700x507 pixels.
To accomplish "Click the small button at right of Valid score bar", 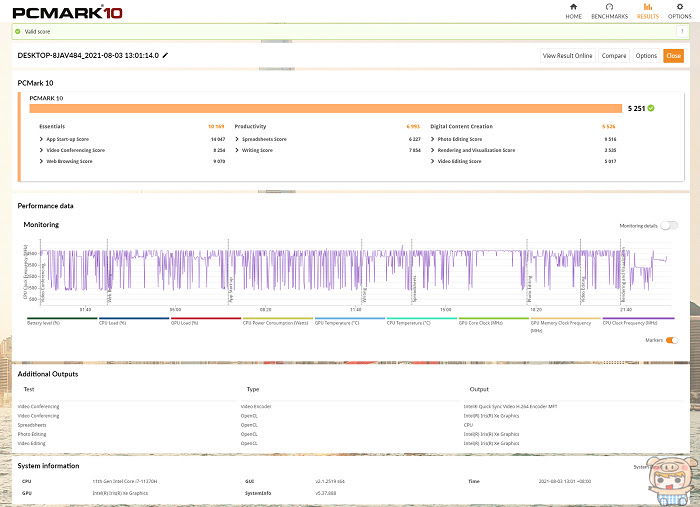I will (682, 31).
